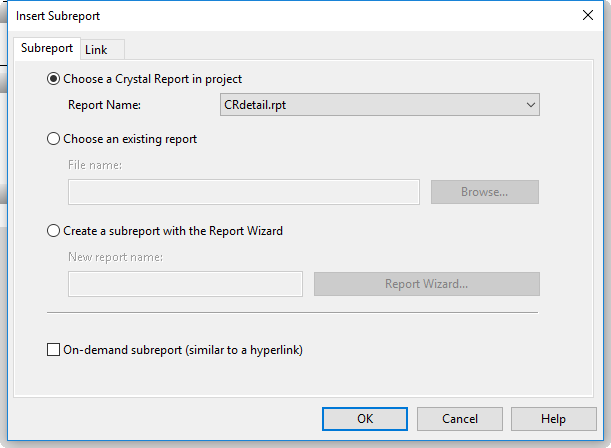The image size is (611, 448).
Task: Click the Insert Subreport title text
Action: [x=58, y=16]
